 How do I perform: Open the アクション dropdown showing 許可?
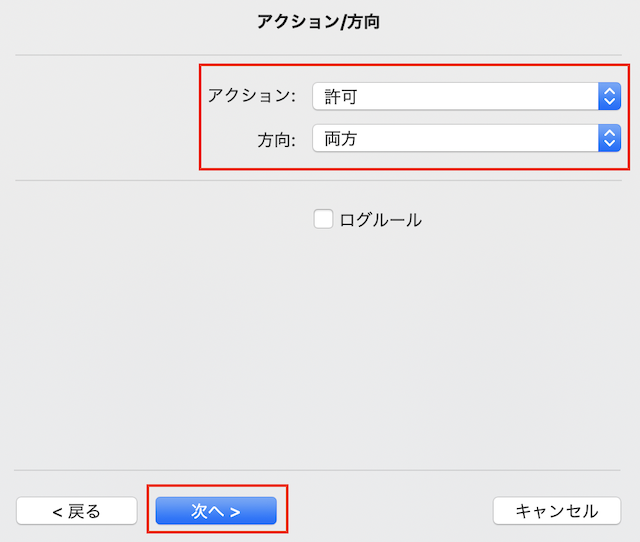(467, 96)
